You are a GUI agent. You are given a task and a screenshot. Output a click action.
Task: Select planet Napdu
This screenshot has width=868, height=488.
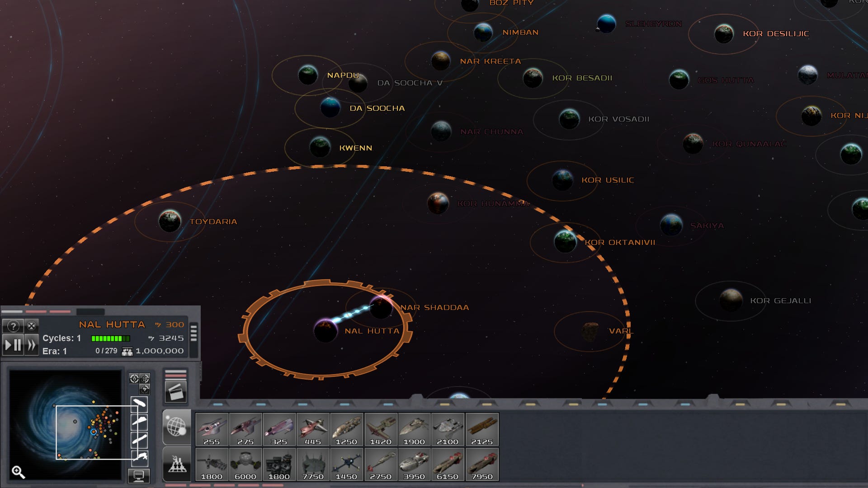pos(308,75)
